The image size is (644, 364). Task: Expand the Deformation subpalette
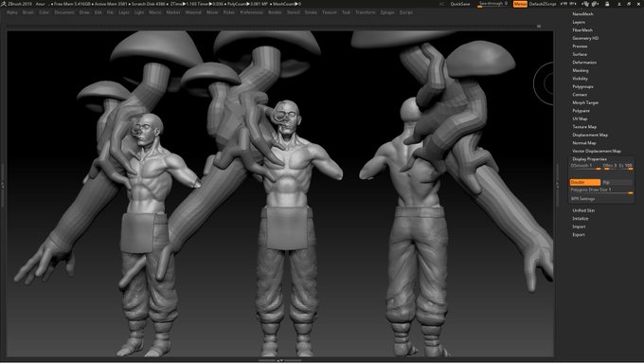(x=584, y=63)
